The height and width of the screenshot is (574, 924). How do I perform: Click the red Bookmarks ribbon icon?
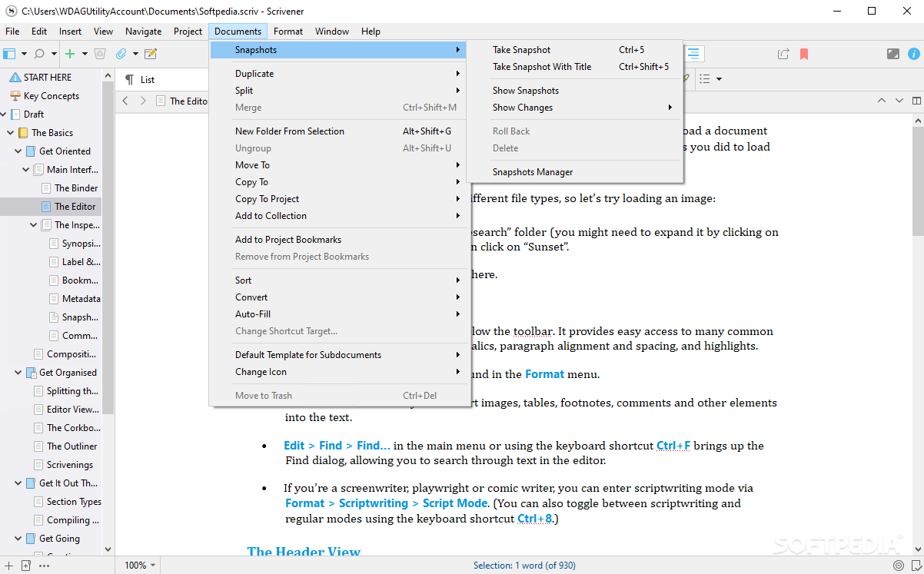pyautogui.click(x=804, y=54)
